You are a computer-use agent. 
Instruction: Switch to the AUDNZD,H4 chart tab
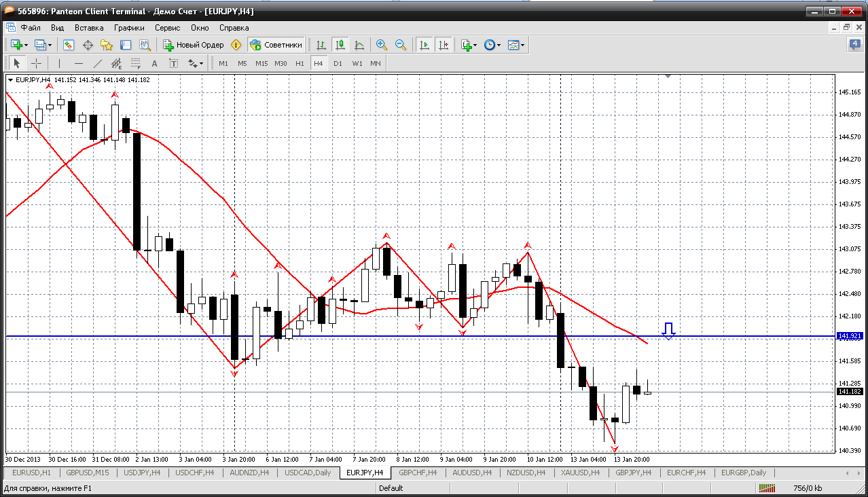coord(249,473)
